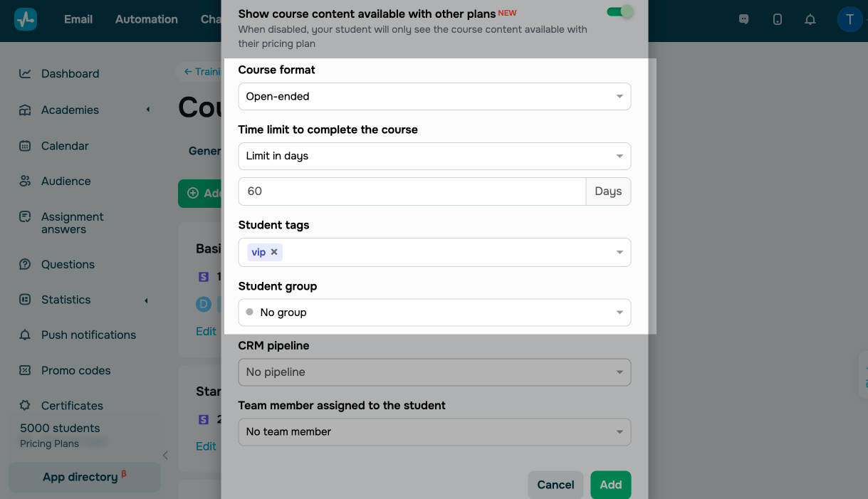Expand the Student group dropdown

[434, 312]
